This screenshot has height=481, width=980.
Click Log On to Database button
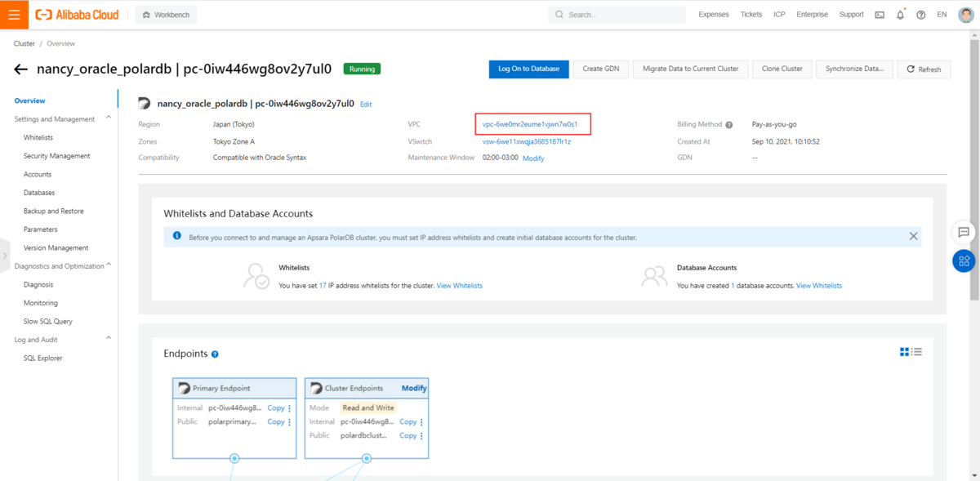tap(528, 69)
